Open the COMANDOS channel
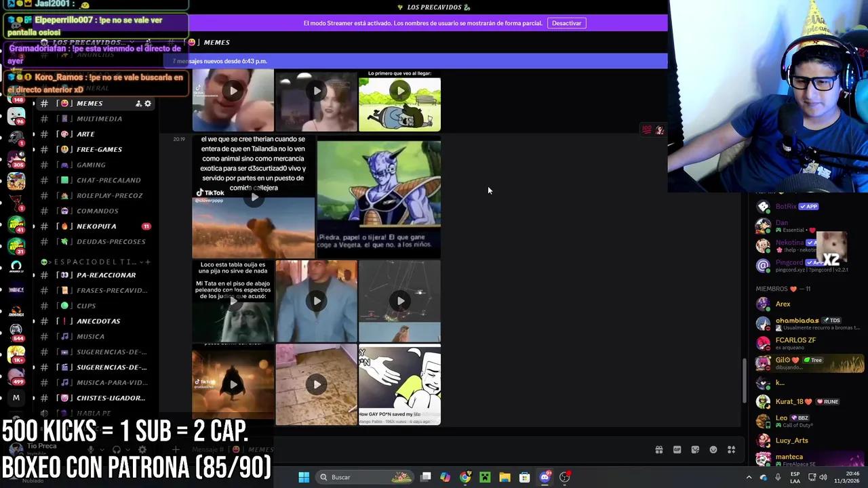This screenshot has width=868, height=488. [x=95, y=211]
